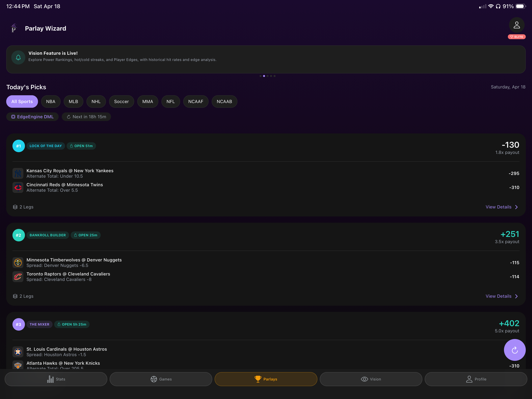Viewport: 532px width, 399px height.
Task: Open the user account avatar icon
Action: (x=517, y=25)
